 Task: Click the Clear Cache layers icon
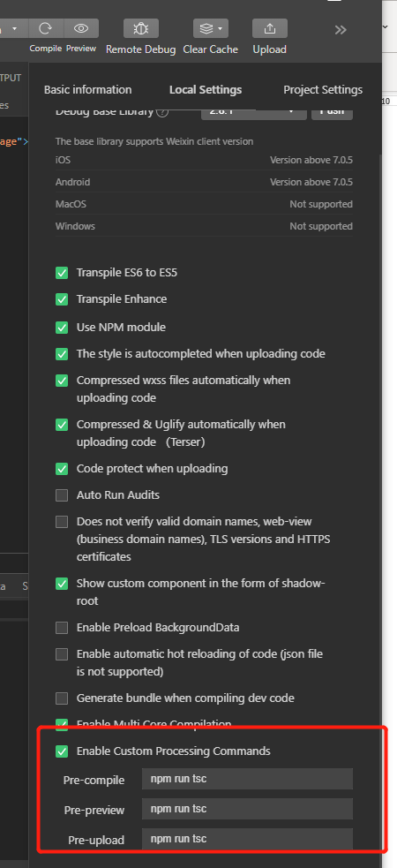pos(206,28)
